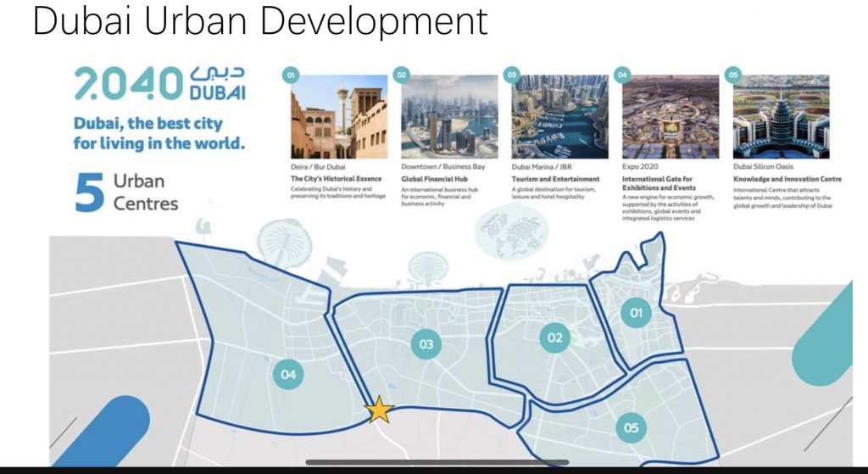
Task: Click the yellow star on the map
Action: (x=379, y=410)
